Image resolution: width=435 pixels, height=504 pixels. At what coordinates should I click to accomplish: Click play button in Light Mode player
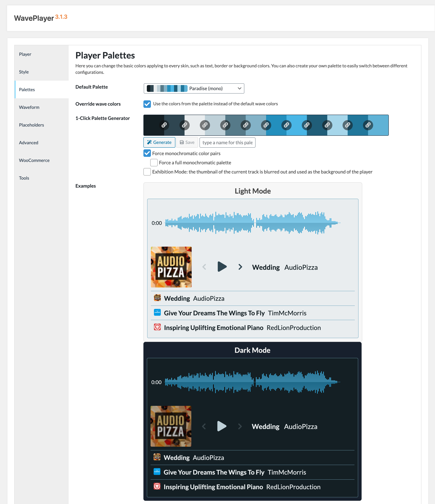point(222,267)
